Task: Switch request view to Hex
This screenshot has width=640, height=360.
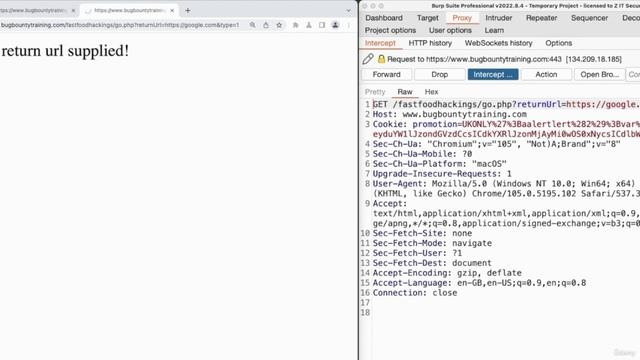Action: tap(431, 92)
